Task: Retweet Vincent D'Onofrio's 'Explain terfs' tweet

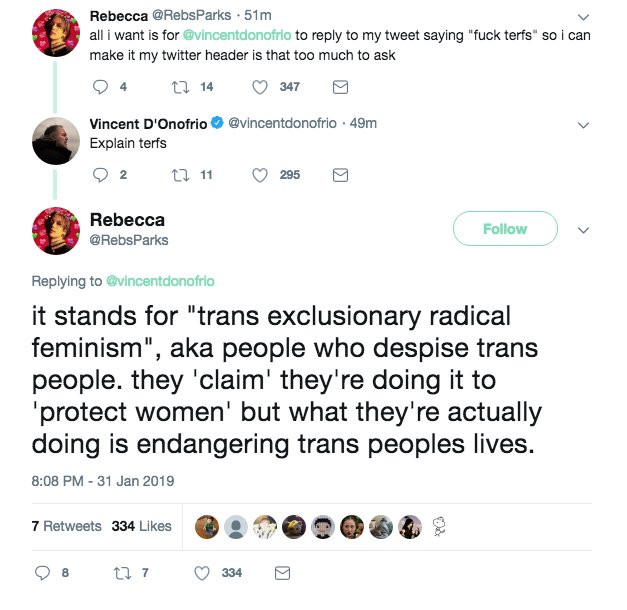Action: click(x=180, y=175)
